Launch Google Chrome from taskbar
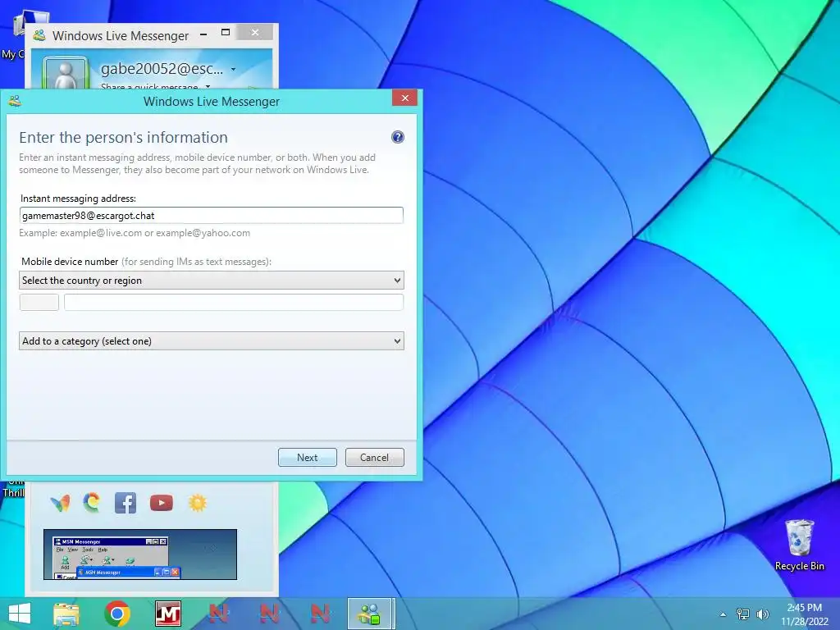Screen dimensions: 840x630 [x=117, y=614]
